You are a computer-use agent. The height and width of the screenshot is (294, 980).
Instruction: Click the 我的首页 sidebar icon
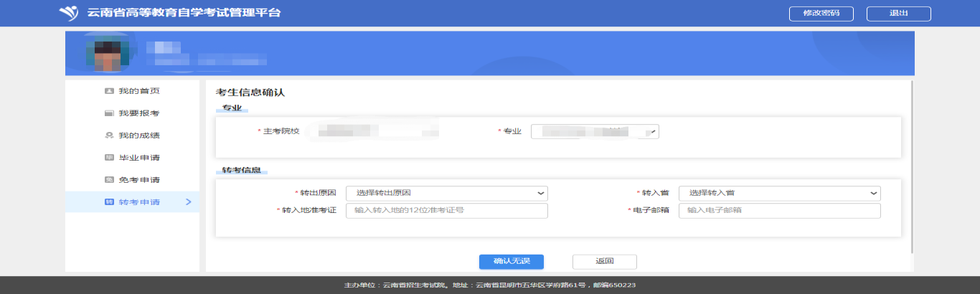point(109,91)
